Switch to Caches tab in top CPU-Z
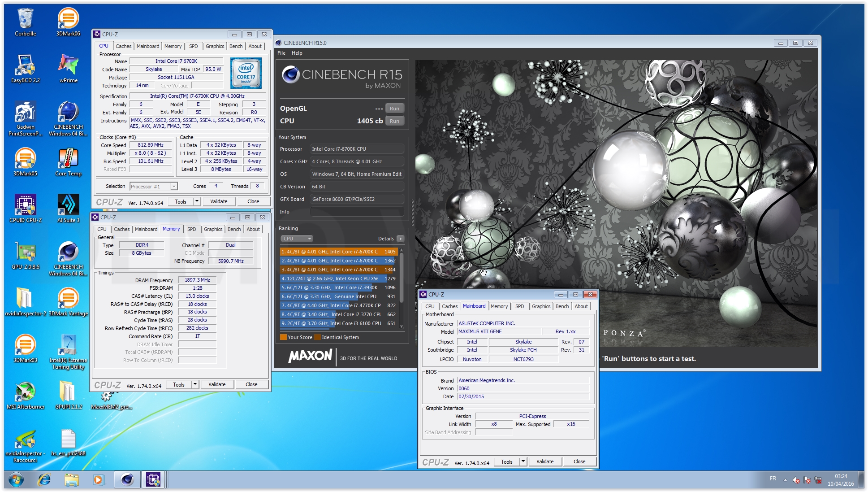The height and width of the screenshot is (492, 868). pyautogui.click(x=124, y=46)
